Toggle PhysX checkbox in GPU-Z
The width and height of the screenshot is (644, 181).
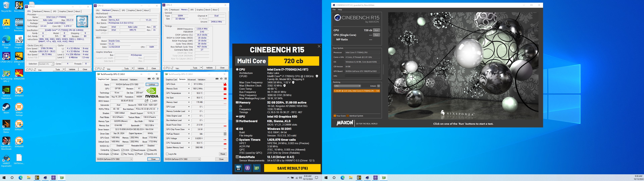(136, 154)
